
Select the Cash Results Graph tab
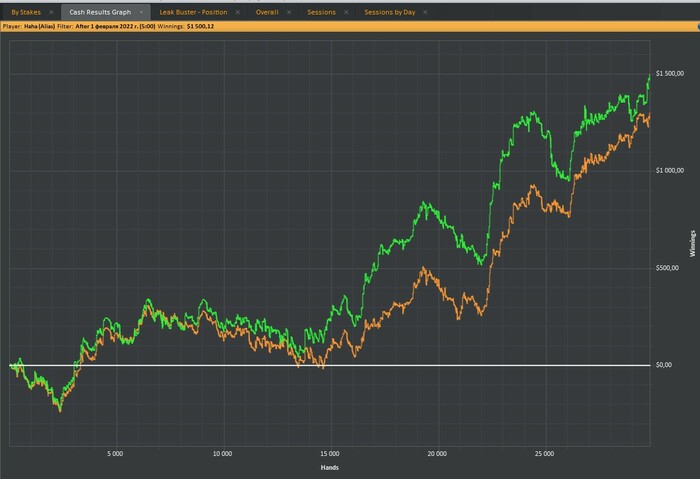click(x=100, y=12)
